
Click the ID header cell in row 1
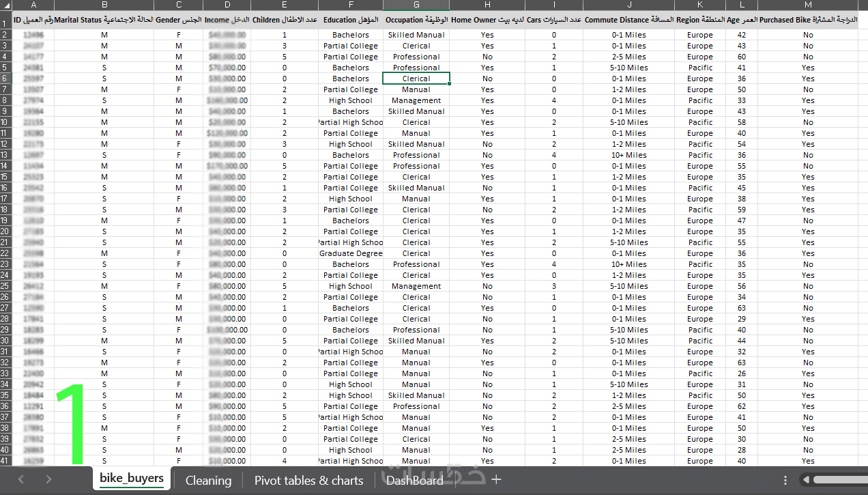click(x=33, y=20)
